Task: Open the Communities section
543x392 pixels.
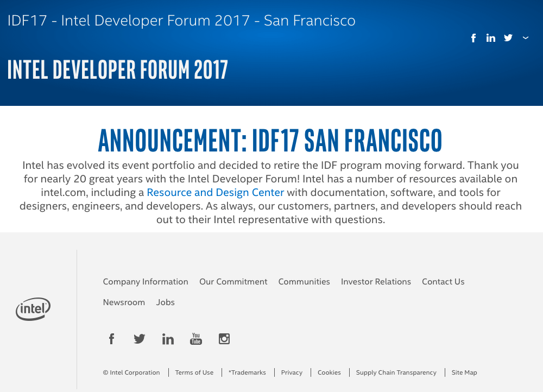Action: pyautogui.click(x=304, y=282)
